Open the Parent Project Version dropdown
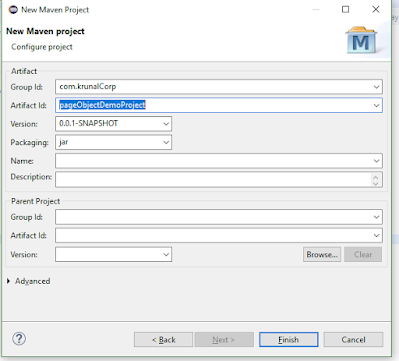The image size is (399, 361). 166,255
